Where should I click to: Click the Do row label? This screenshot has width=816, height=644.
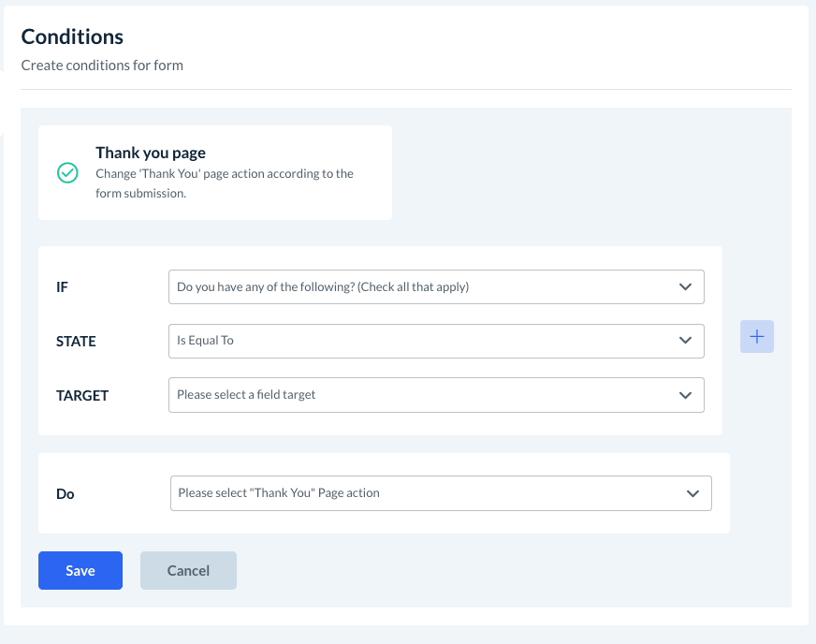coord(66,494)
